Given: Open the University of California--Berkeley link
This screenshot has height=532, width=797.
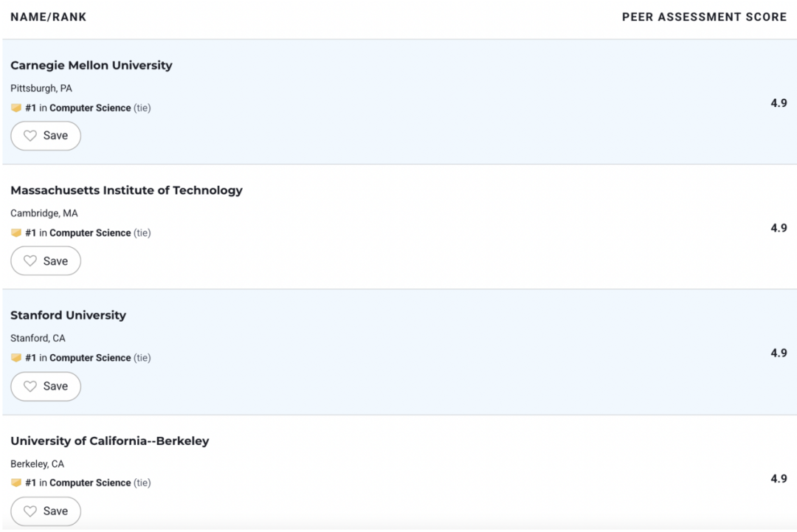Looking at the screenshot, I should click(x=110, y=441).
